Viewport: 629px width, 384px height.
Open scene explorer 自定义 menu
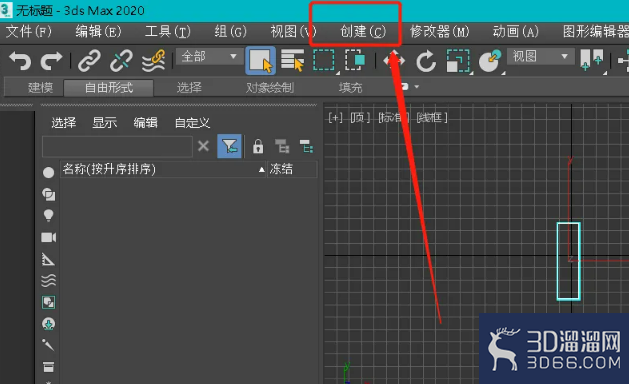click(193, 123)
